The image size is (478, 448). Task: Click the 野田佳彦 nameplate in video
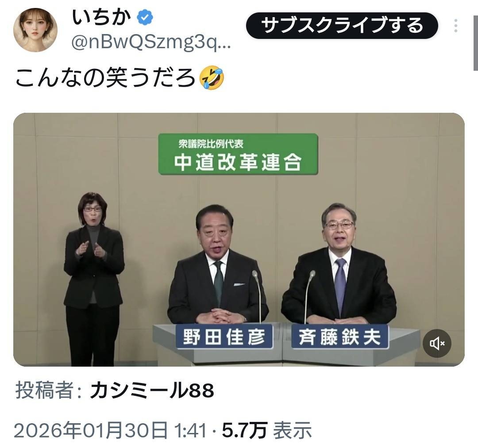[x=224, y=337]
